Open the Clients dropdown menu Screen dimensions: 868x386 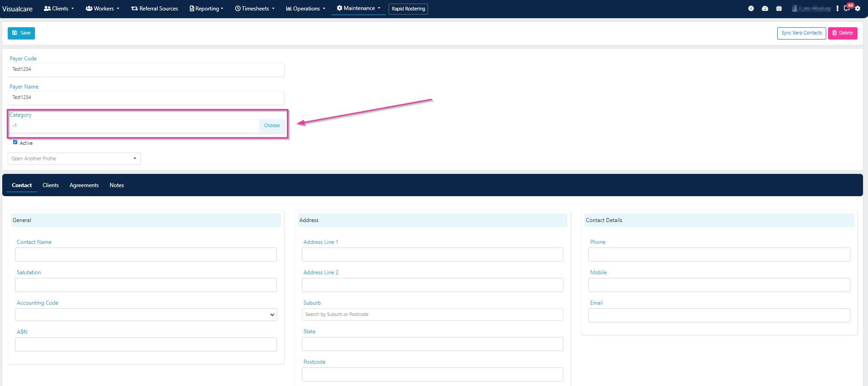click(59, 9)
